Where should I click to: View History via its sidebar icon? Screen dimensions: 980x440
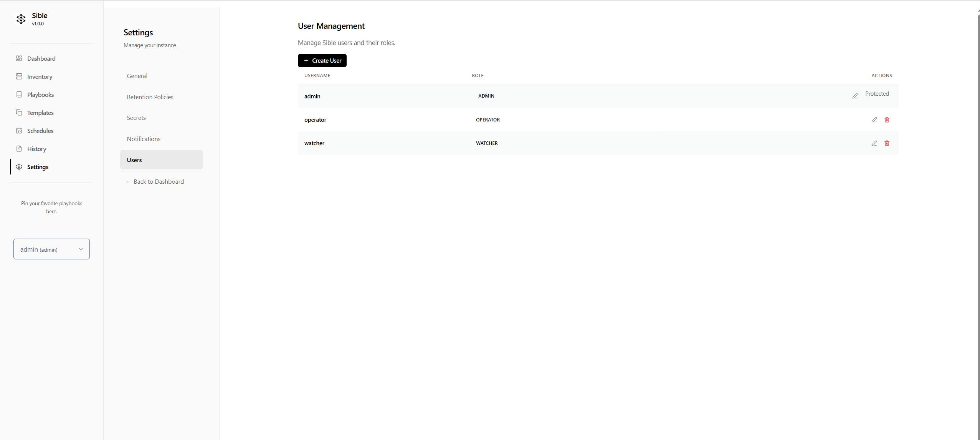(19, 149)
